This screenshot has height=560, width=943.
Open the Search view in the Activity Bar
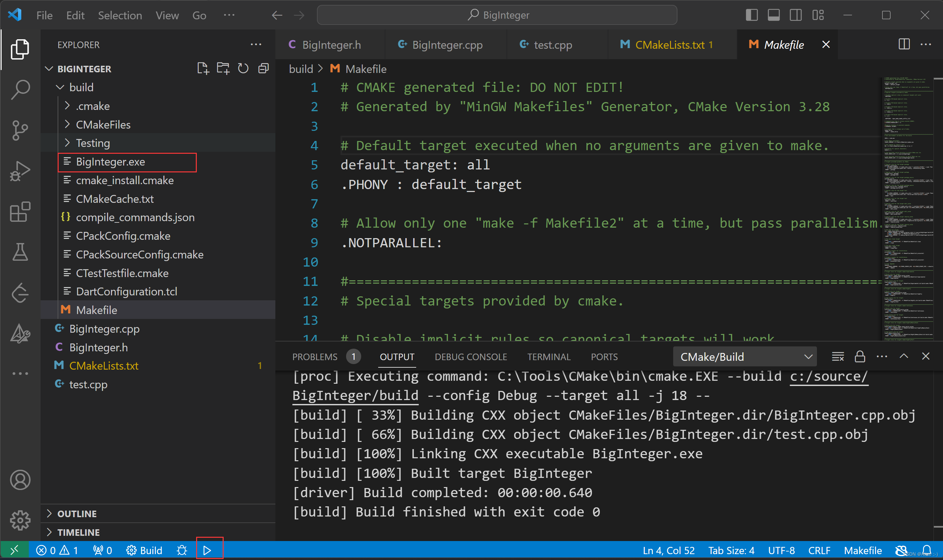point(20,89)
